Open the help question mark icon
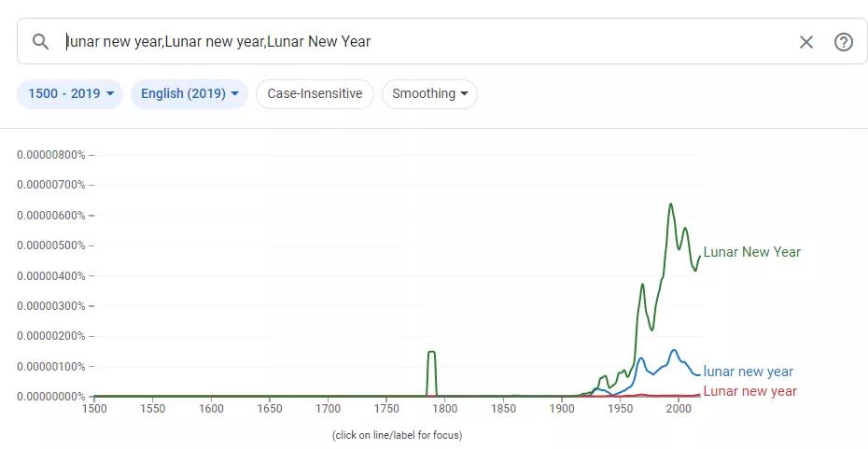 843,41
